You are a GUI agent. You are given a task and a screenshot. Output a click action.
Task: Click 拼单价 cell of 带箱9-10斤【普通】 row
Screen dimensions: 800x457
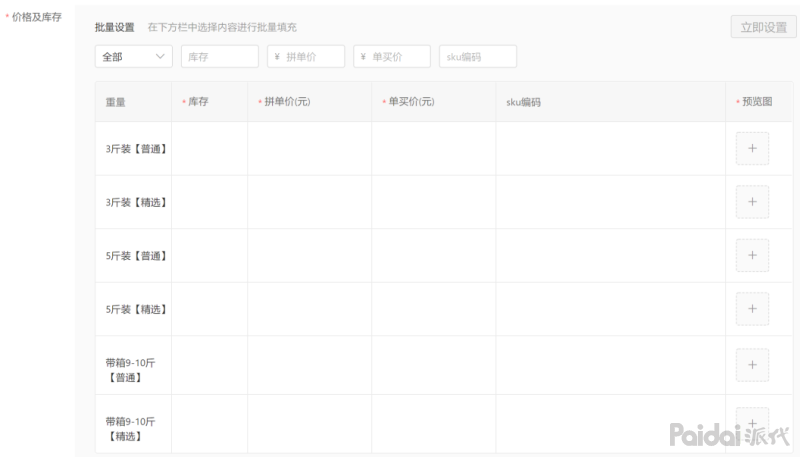tap(310, 365)
